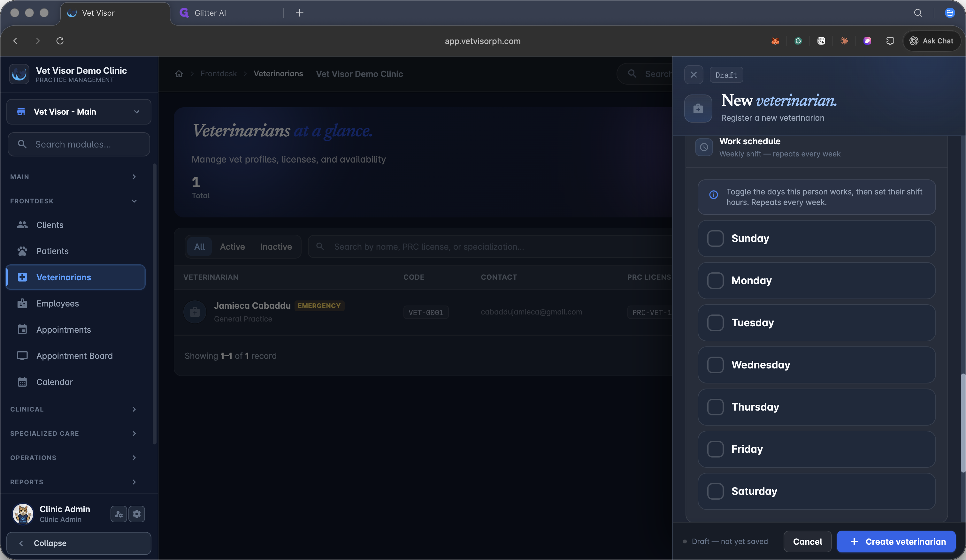Click the Clients people icon
The width and height of the screenshot is (966, 560).
click(22, 225)
